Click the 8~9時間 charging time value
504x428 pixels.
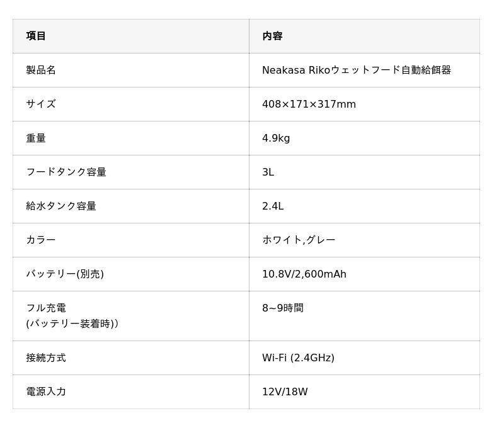[283, 308]
